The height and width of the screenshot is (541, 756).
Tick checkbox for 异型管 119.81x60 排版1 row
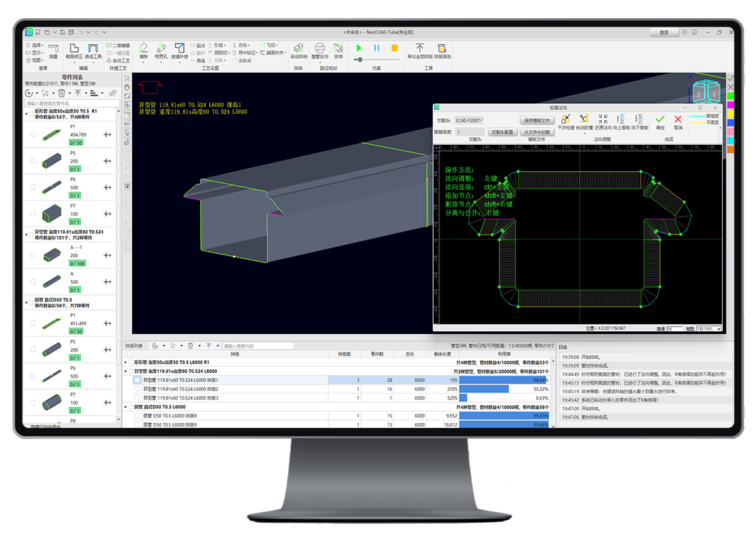click(x=137, y=380)
